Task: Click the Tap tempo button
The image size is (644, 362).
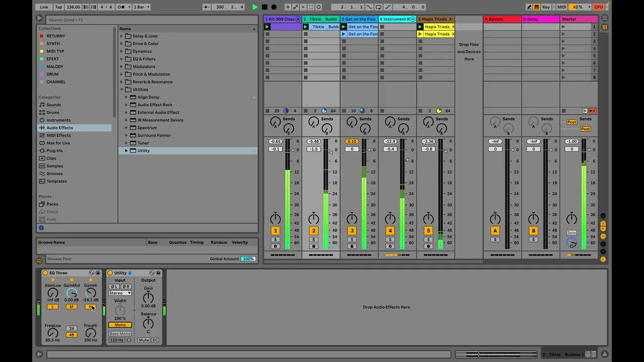Action: coord(59,7)
